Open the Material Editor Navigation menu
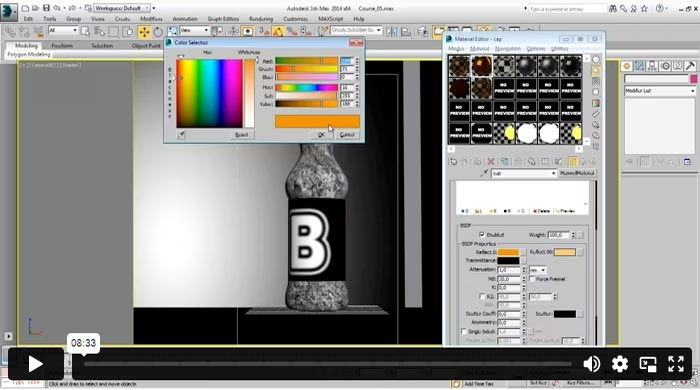 [508, 49]
